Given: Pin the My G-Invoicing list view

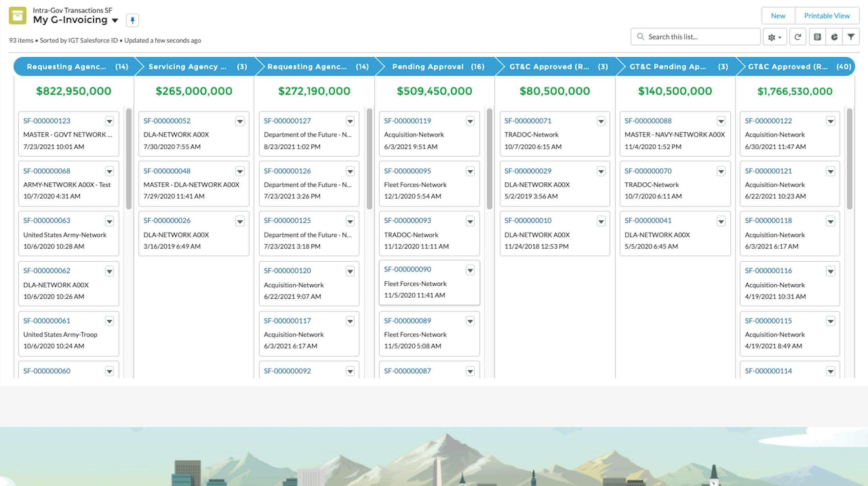Looking at the screenshot, I should coord(132,20).
